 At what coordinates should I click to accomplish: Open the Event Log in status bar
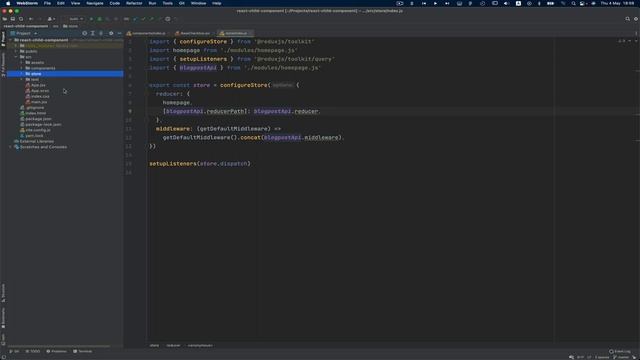[x=620, y=351]
